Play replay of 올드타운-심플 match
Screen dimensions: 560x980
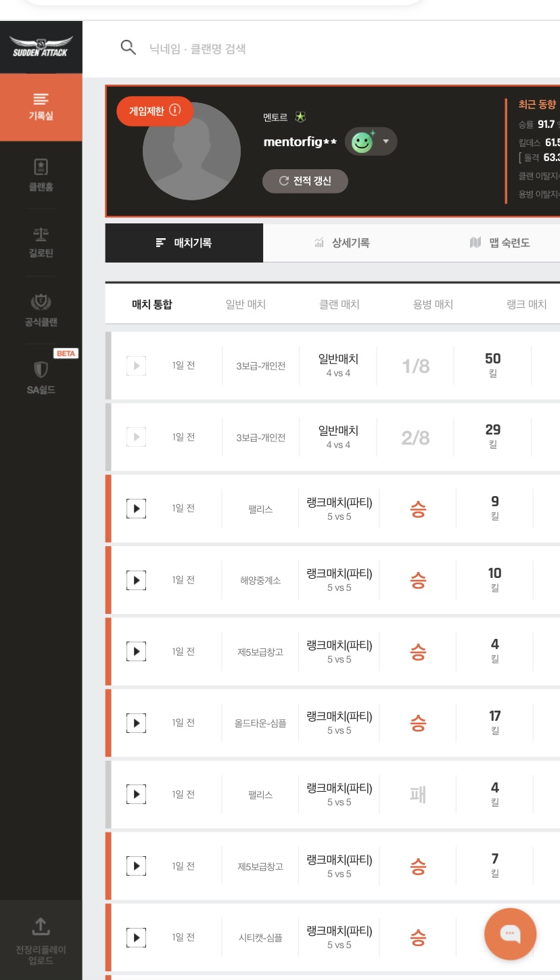click(136, 723)
